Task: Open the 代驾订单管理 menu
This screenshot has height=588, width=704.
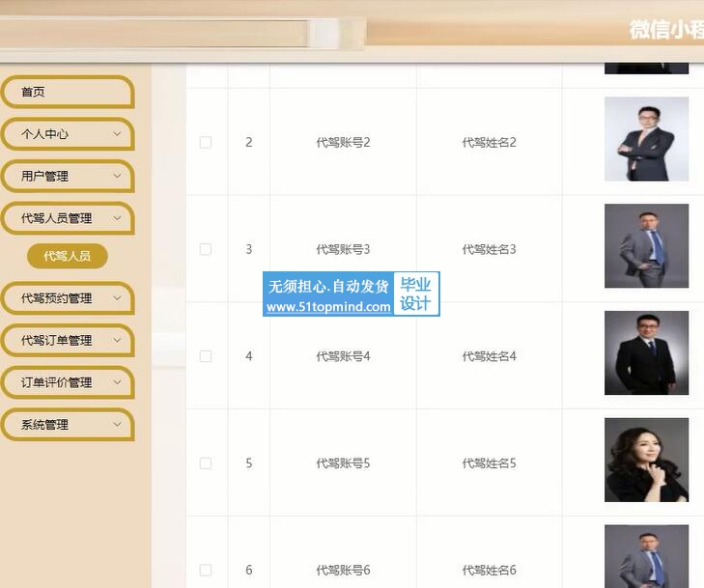Action: [68, 340]
